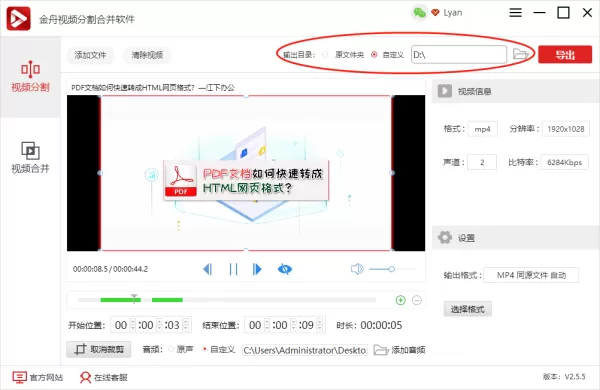Mute audio with the speaker icon

click(357, 269)
